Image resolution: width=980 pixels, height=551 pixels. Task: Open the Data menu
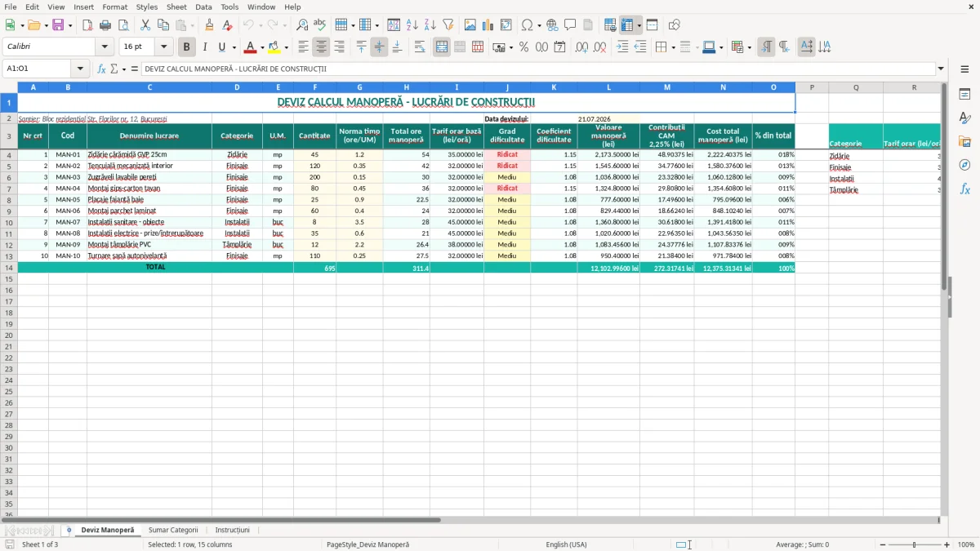click(203, 7)
